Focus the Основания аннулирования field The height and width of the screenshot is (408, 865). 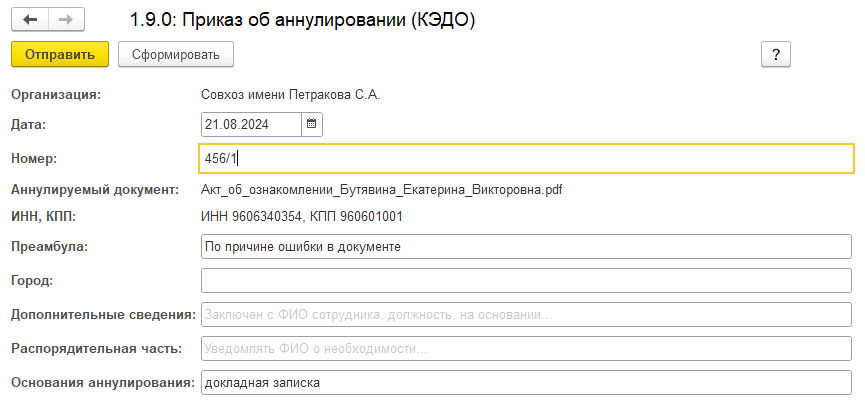tap(526, 383)
